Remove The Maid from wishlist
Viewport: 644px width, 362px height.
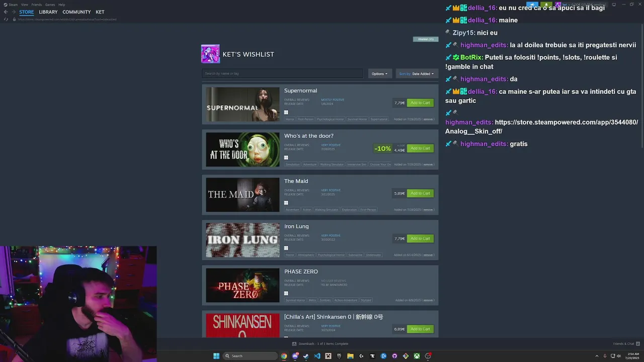(428, 210)
